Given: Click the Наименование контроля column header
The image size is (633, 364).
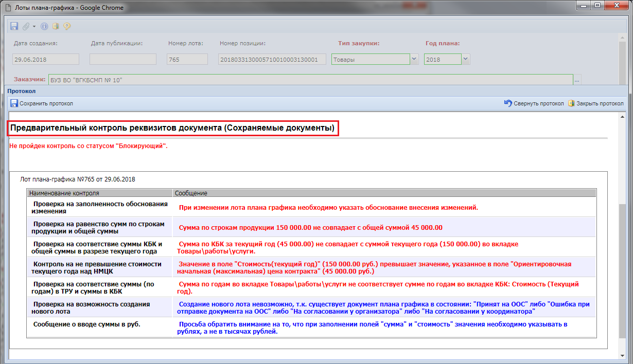Looking at the screenshot, I should pyautogui.click(x=99, y=193).
